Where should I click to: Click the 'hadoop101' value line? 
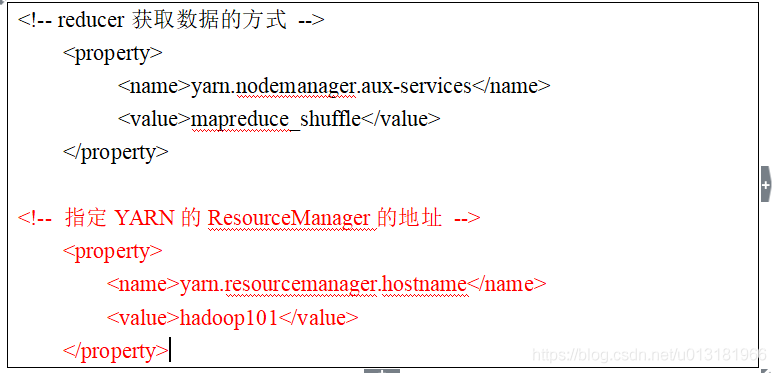point(233,318)
